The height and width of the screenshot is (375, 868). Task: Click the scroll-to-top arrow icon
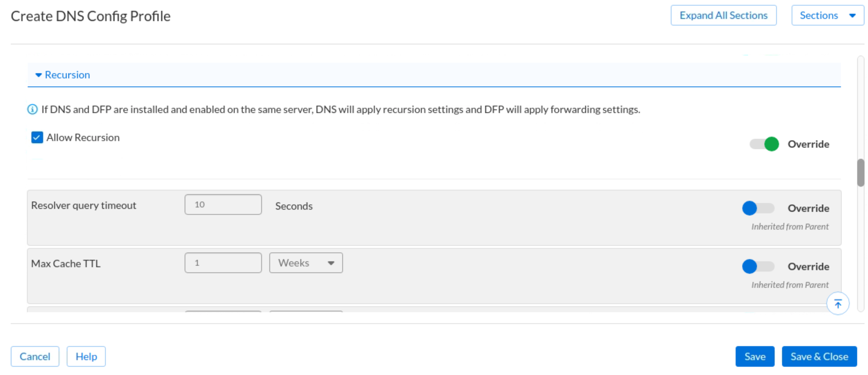coord(838,303)
